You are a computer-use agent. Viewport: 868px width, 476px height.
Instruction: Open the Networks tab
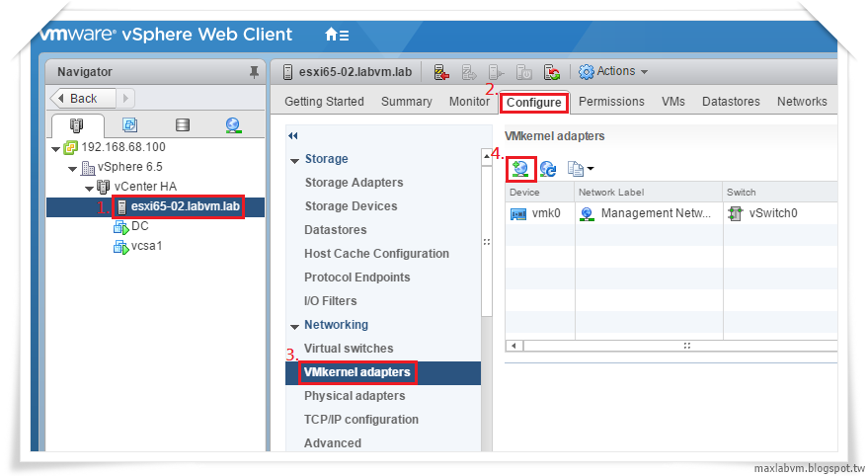[802, 102]
